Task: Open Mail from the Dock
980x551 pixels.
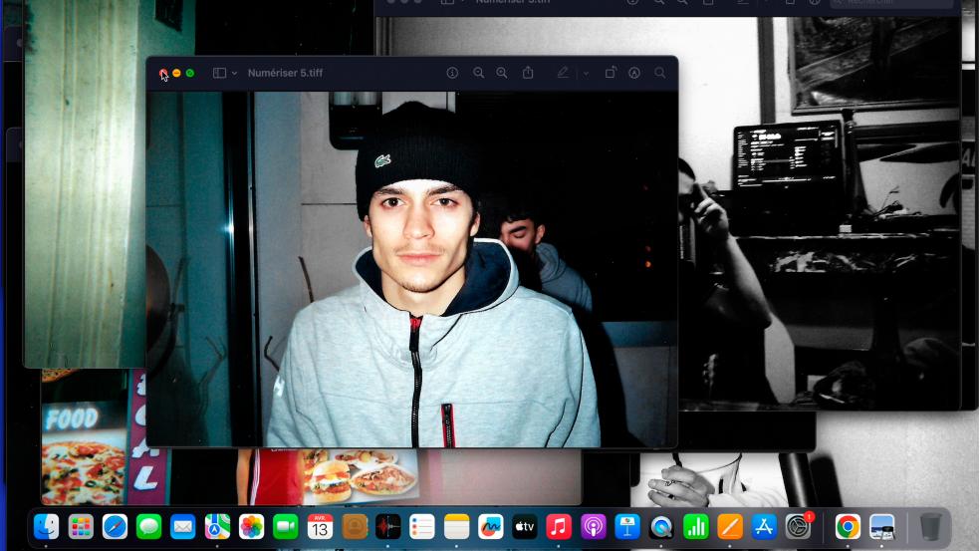Action: coord(183,527)
